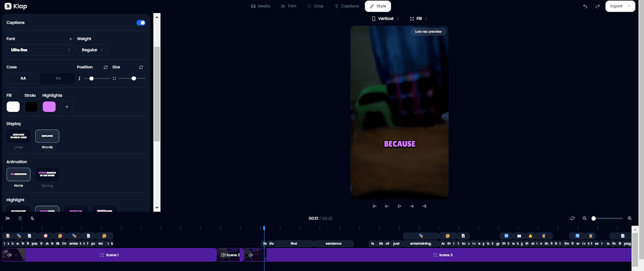Screen dimensions: 644x271
Task: Click the scissors split tool
Action: 8,218
